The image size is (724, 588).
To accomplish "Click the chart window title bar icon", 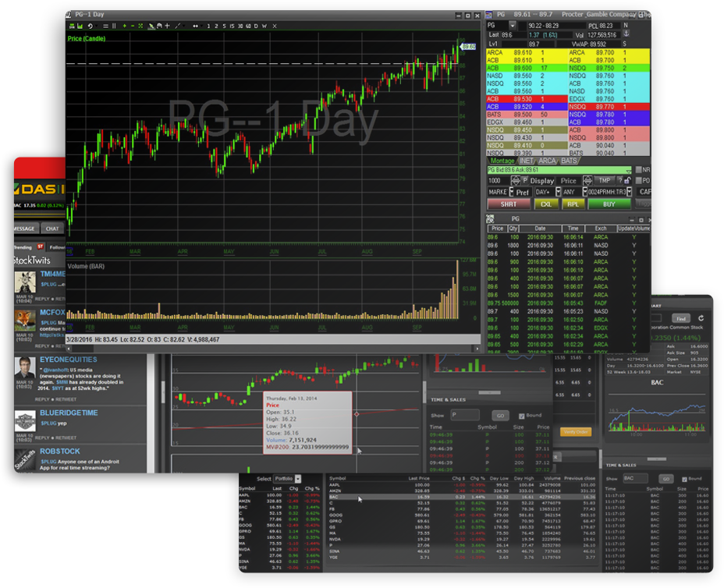I will coord(69,15).
